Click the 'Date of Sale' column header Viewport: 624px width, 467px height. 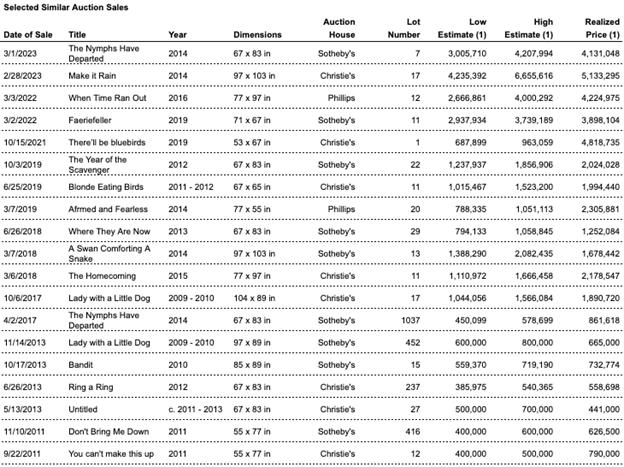[x=31, y=33]
